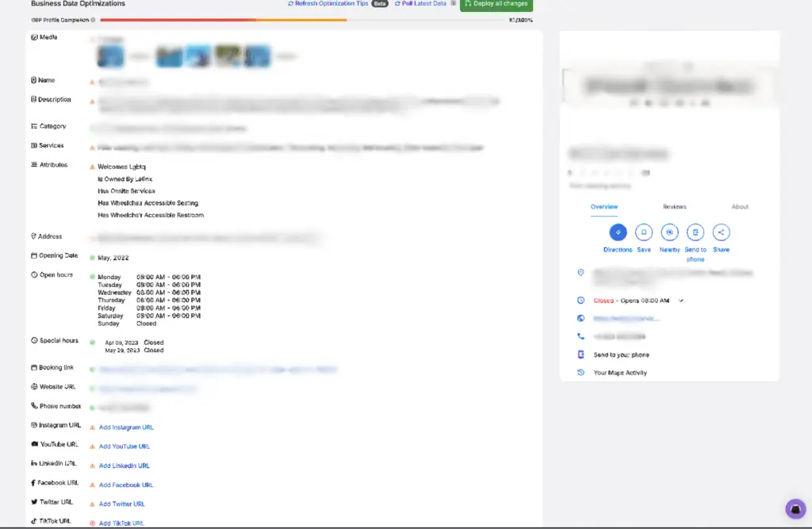Open the About tab in the preview

[x=740, y=206]
